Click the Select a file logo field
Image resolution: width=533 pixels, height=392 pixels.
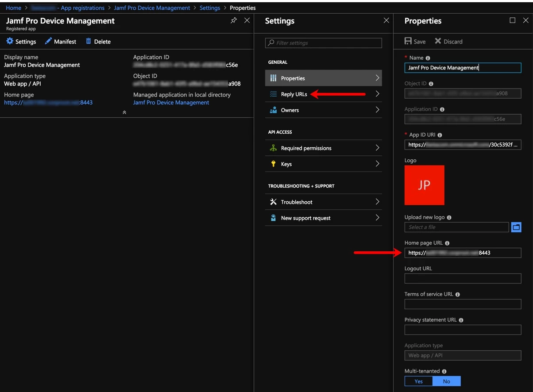point(456,227)
